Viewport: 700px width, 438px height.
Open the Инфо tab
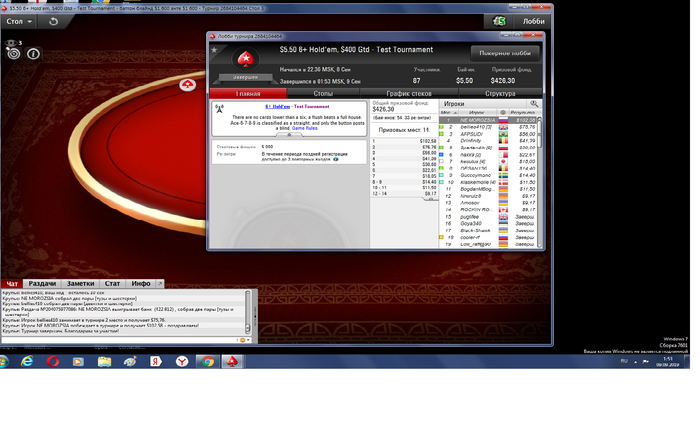click(141, 284)
